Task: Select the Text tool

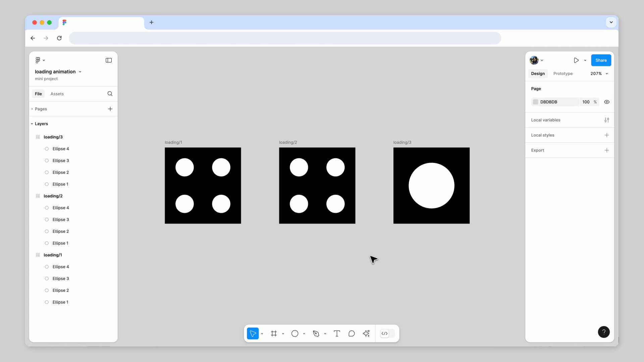Action: pyautogui.click(x=337, y=334)
